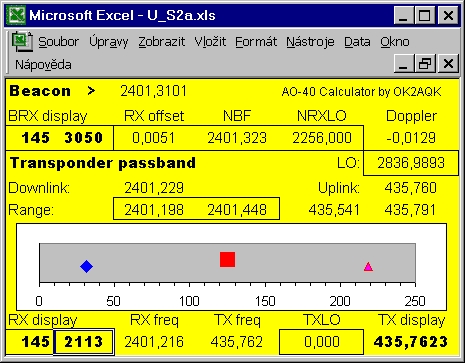Screen dimensions: 465x363
Task: Click the Excel icon in the title bar
Action: pos(17,15)
